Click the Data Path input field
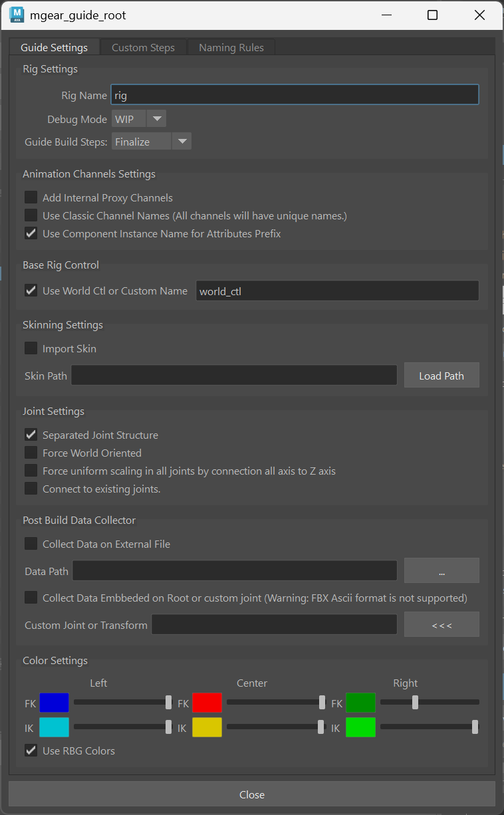This screenshot has width=504, height=815. point(235,570)
